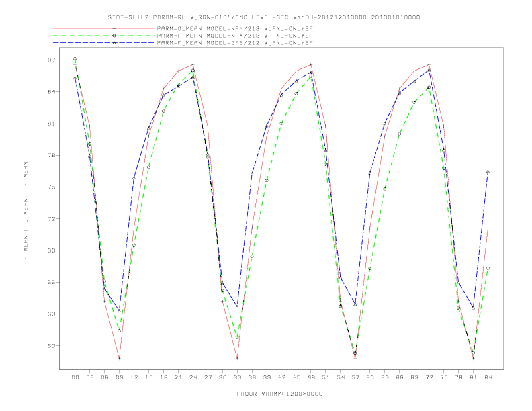This screenshot has height=411, width=532.
Task: Click x-axis forecast hour tick 60
Action: tap(370, 377)
